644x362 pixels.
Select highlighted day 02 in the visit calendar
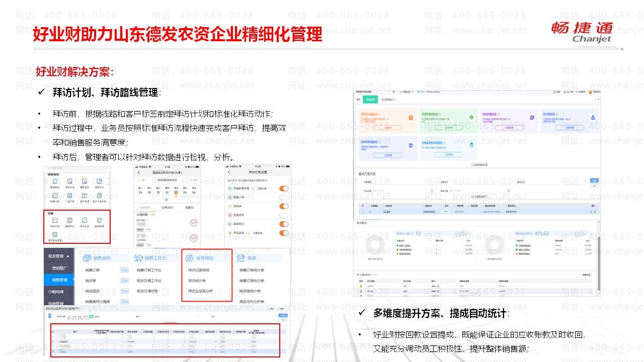(x=176, y=192)
